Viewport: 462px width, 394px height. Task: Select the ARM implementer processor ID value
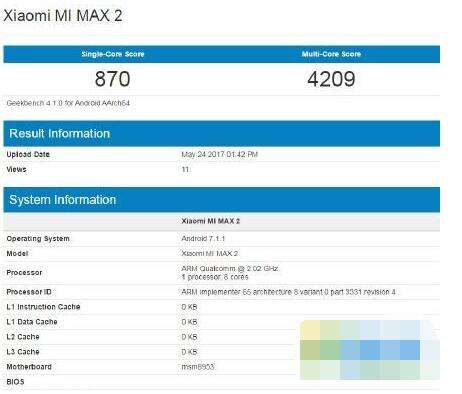click(288, 292)
